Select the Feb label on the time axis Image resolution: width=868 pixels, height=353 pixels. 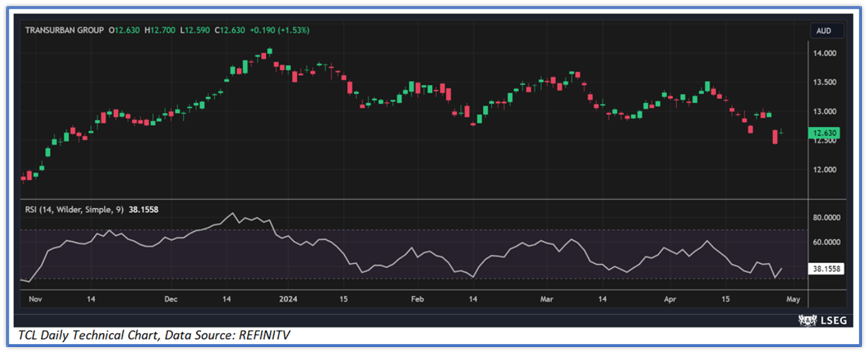click(417, 299)
